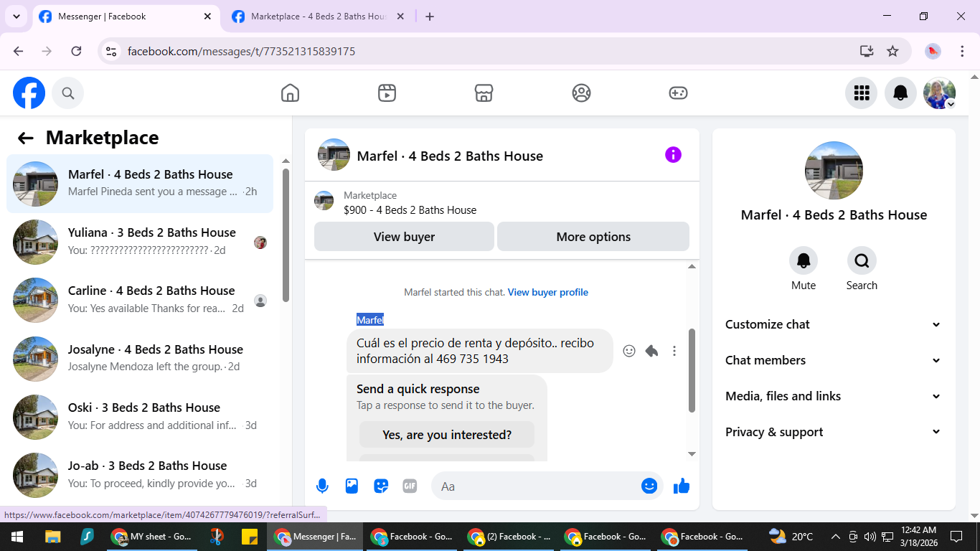Expand Media, files and links

833,396
